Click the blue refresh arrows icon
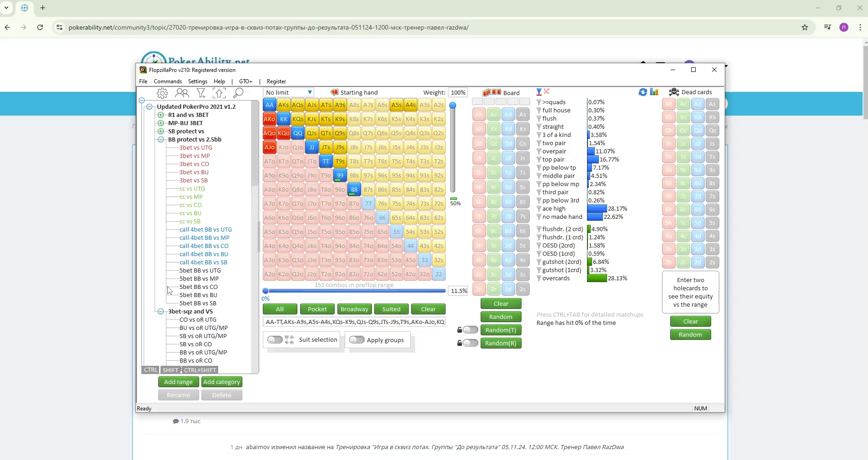868x460 pixels. point(643,92)
